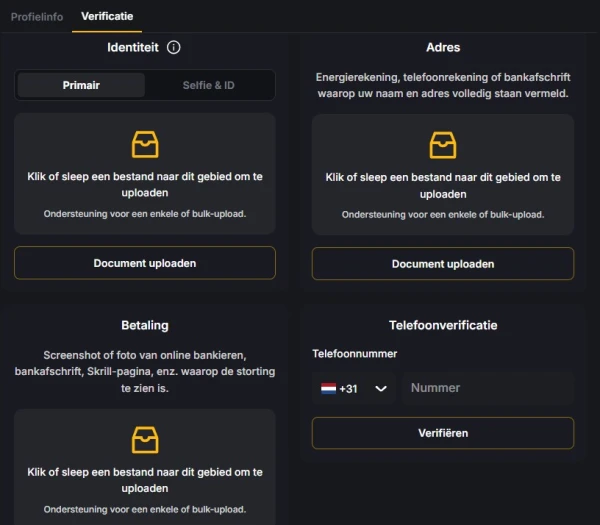Click the upload tray icon under Adres
Screen dimensions: 600x525
click(x=443, y=145)
